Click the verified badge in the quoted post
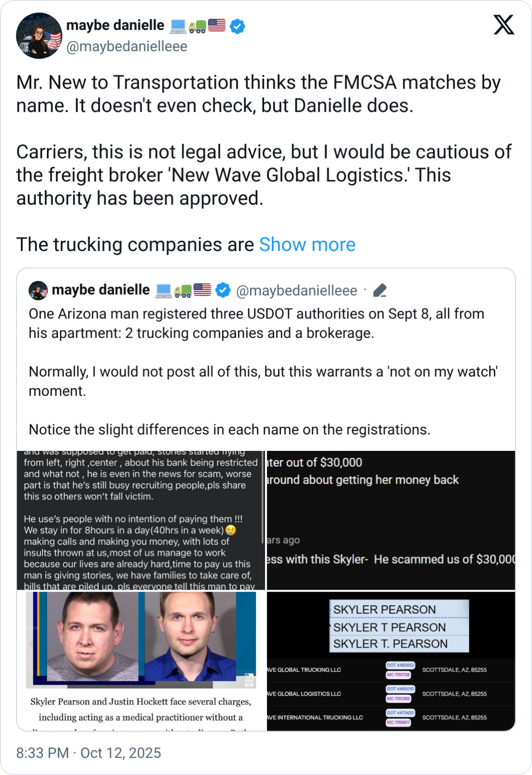Screen dimensions: 532x775 click(x=222, y=290)
